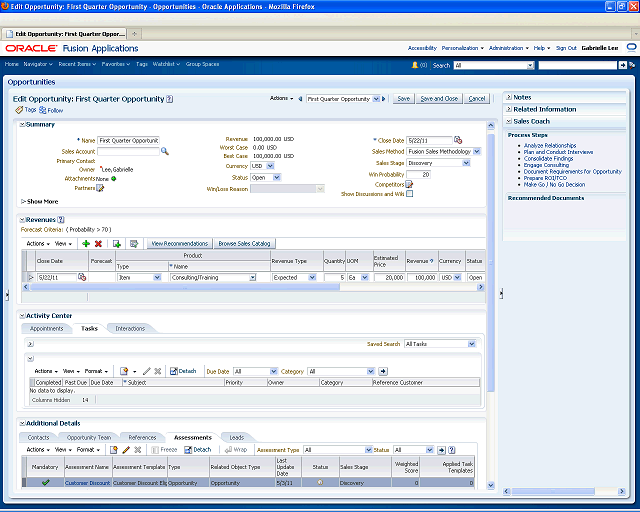The image size is (640, 512).
Task: Toggle the Show Discussions and Wiki checkbox
Action: coord(409,194)
